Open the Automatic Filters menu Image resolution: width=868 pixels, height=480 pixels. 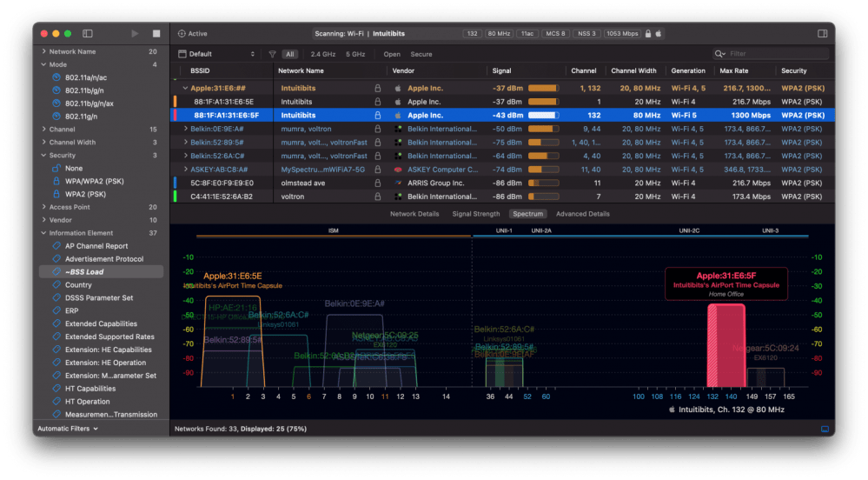[x=68, y=429]
